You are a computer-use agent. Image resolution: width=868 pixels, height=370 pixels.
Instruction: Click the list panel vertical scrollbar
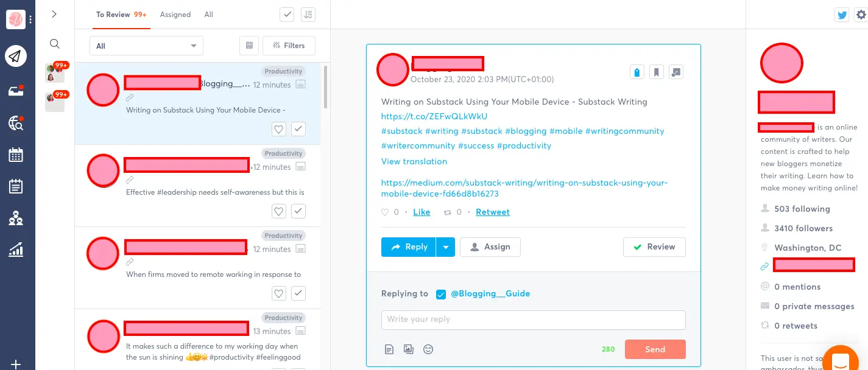tap(325, 86)
